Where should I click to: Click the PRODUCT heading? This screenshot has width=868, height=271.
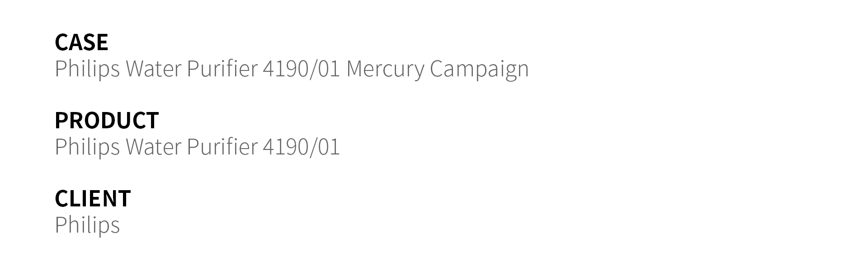107,120
